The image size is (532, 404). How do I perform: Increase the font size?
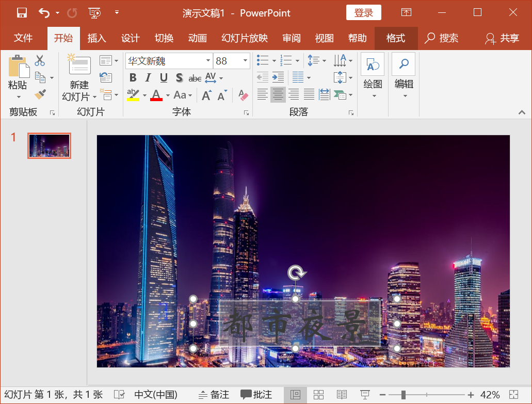pyautogui.click(x=206, y=95)
